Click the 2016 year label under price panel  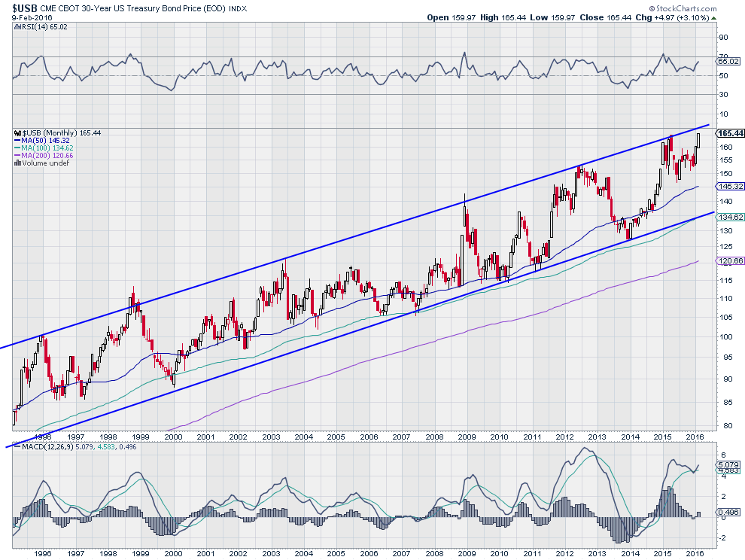click(695, 437)
